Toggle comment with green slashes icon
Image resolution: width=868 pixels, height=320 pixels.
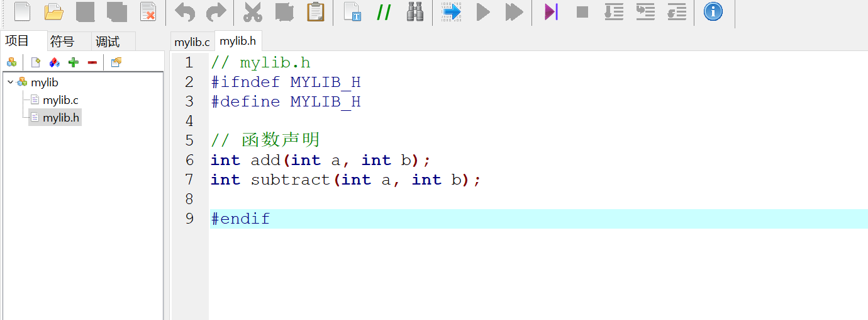384,11
